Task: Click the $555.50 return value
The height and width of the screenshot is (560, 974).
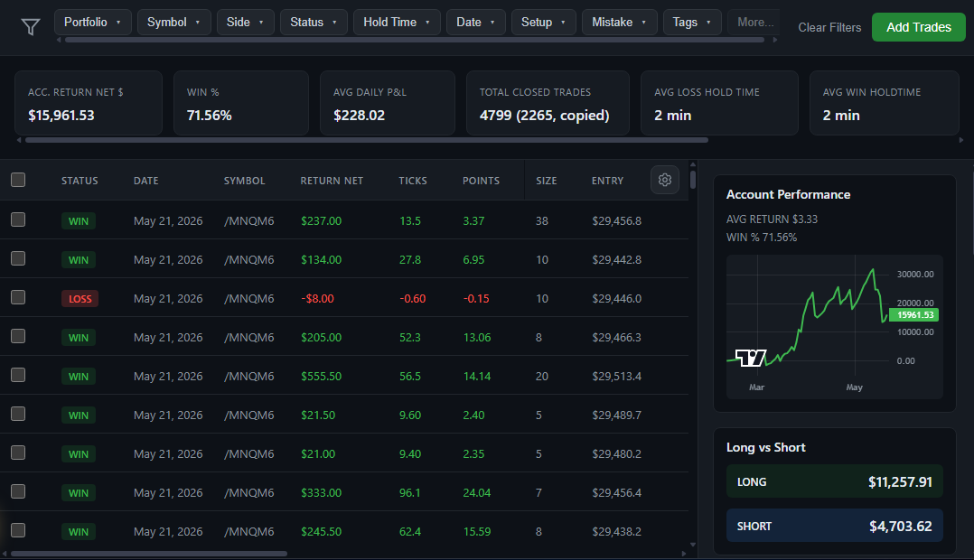Action: coord(321,377)
